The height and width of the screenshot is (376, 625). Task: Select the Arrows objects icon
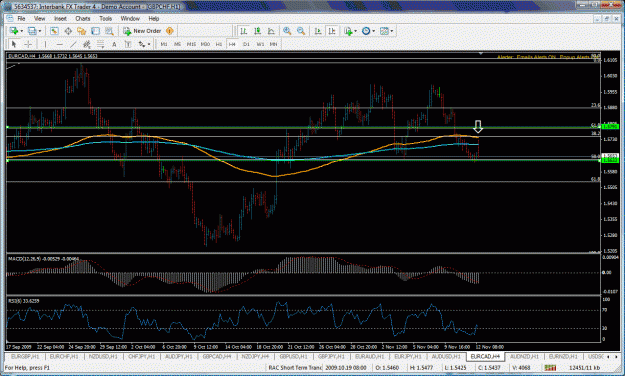coord(142,44)
